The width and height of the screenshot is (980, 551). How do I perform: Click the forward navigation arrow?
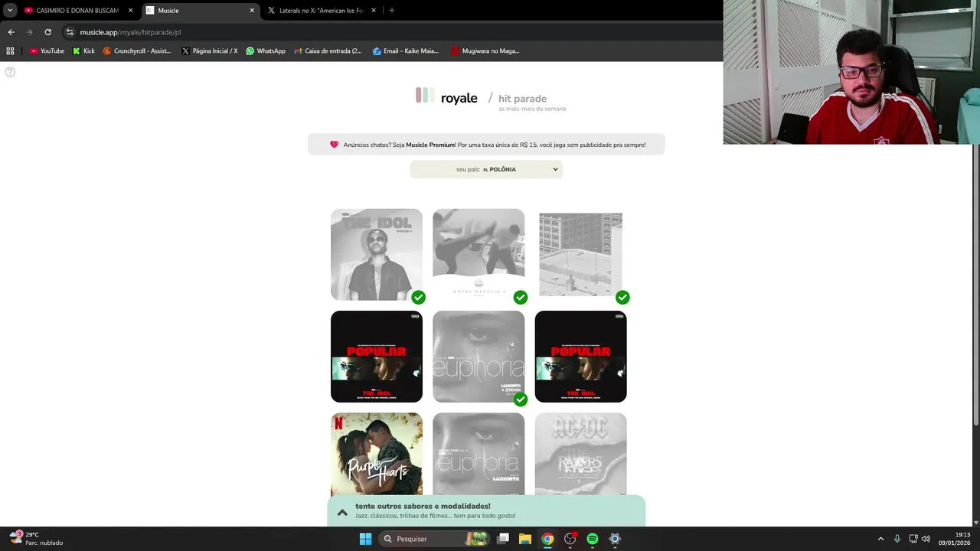(x=29, y=32)
